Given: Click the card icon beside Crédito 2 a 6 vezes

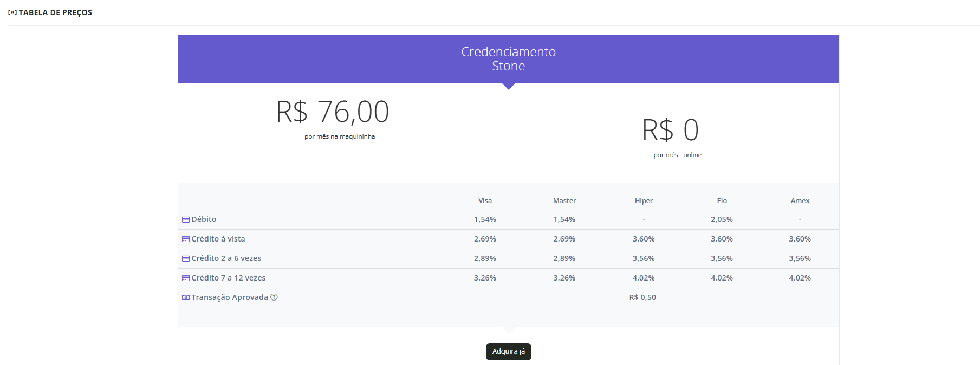Looking at the screenshot, I should [x=186, y=258].
